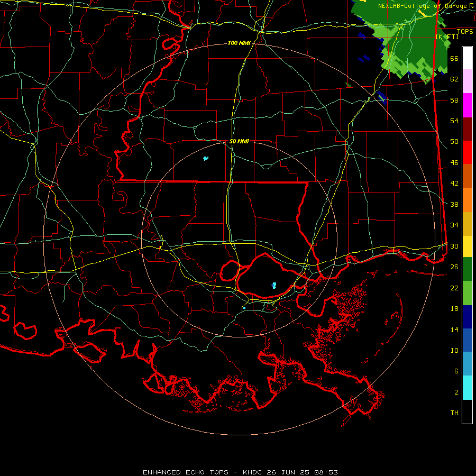476x476 pixels.
Task: Click the '58' scale value
Action: pyautogui.click(x=454, y=100)
